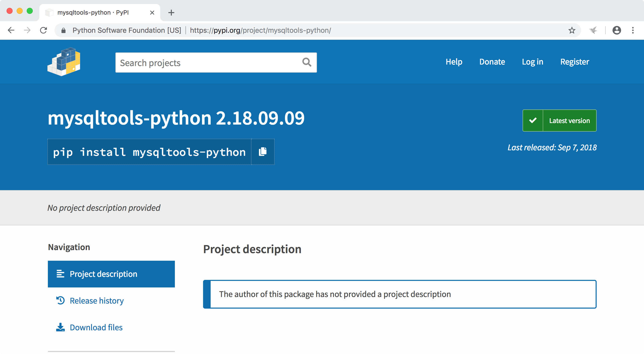Click the Latest version button
The height and width of the screenshot is (354, 644).
pyautogui.click(x=559, y=121)
